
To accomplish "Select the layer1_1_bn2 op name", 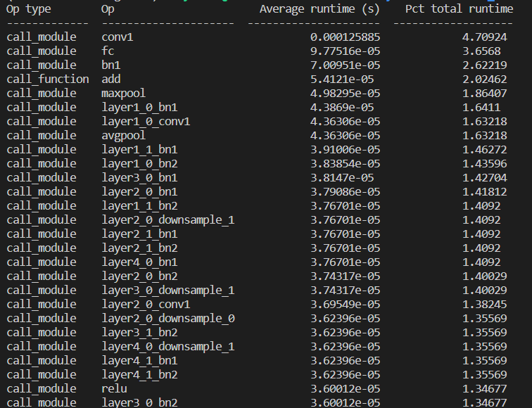I will tap(139, 206).
